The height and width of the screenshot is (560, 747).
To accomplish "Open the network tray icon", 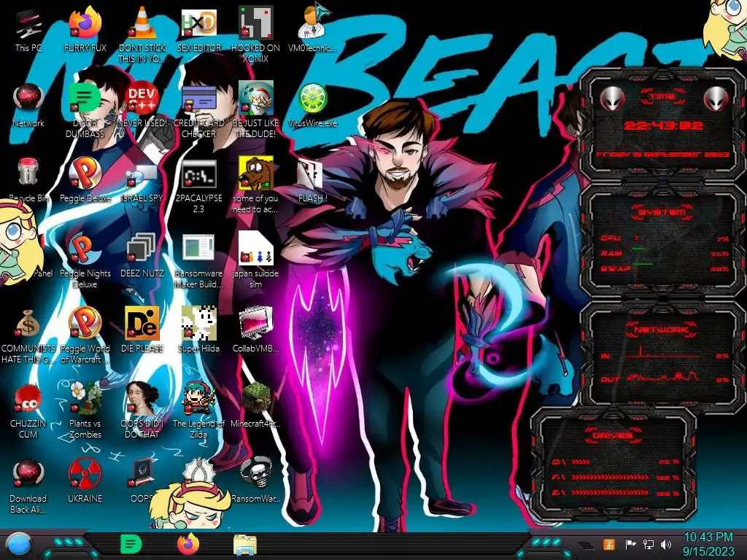I will pos(649,544).
